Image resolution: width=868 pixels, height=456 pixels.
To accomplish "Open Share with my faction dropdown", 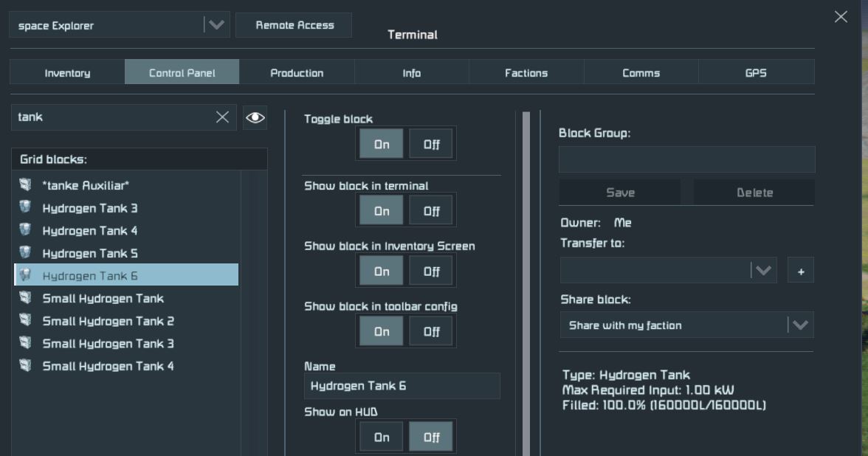I will click(x=800, y=325).
